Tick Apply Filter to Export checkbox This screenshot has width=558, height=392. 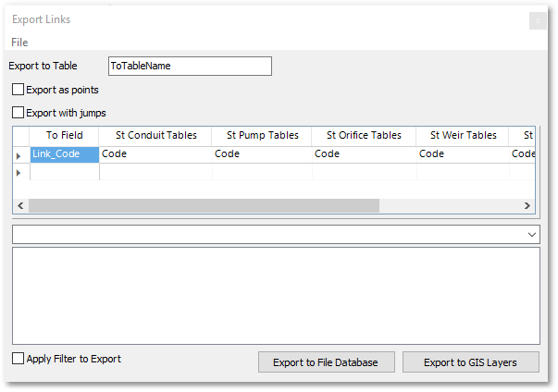click(x=18, y=358)
